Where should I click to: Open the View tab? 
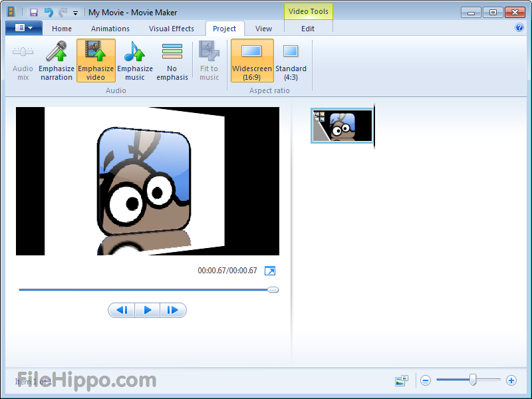pos(263,29)
